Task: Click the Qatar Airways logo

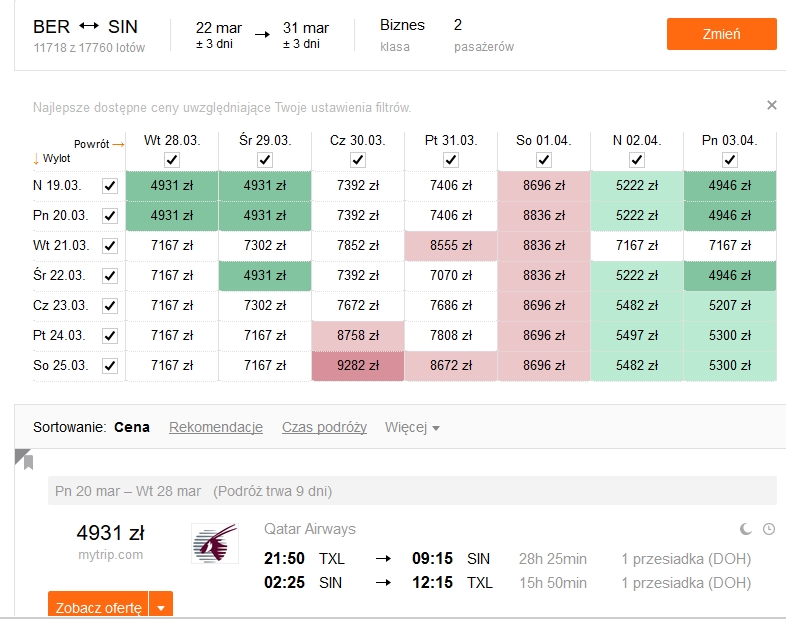Action: point(215,544)
